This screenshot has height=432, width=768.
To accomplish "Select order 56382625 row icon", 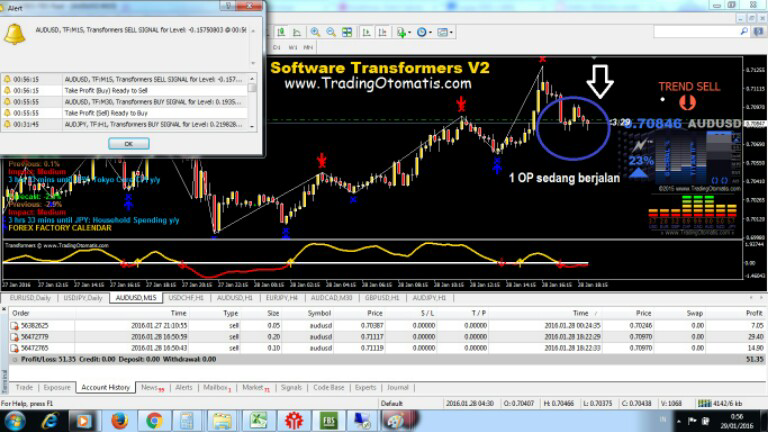I will pos(15,326).
